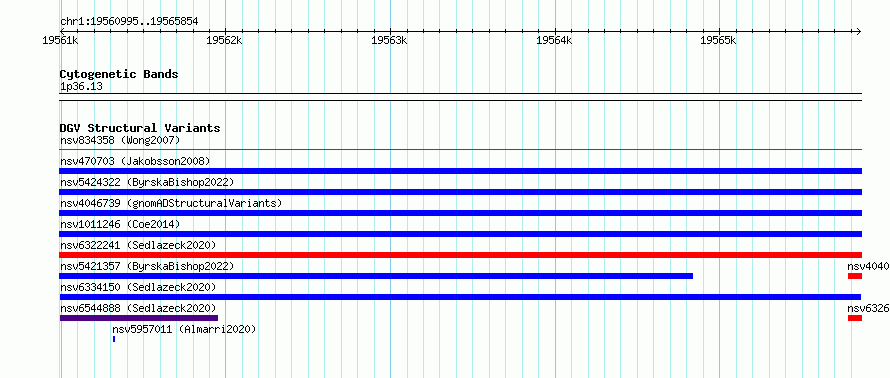The width and height of the screenshot is (890, 378).
Task: Open the truncated nsv4040 label
Action: 868,266
